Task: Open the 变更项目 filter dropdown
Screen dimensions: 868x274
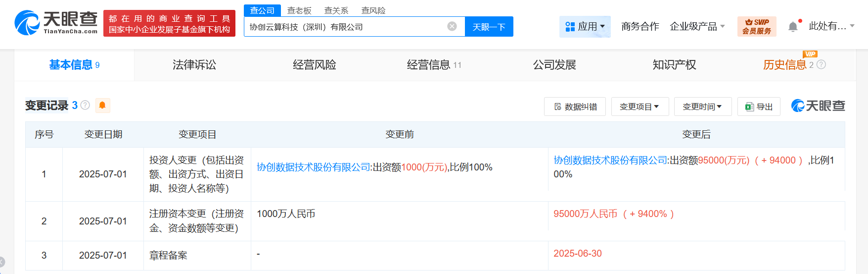Action: pos(640,107)
